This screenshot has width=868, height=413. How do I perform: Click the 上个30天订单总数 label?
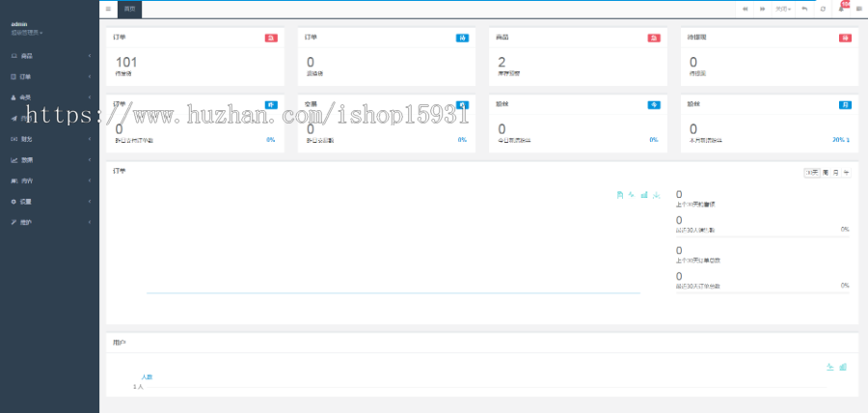pos(698,261)
